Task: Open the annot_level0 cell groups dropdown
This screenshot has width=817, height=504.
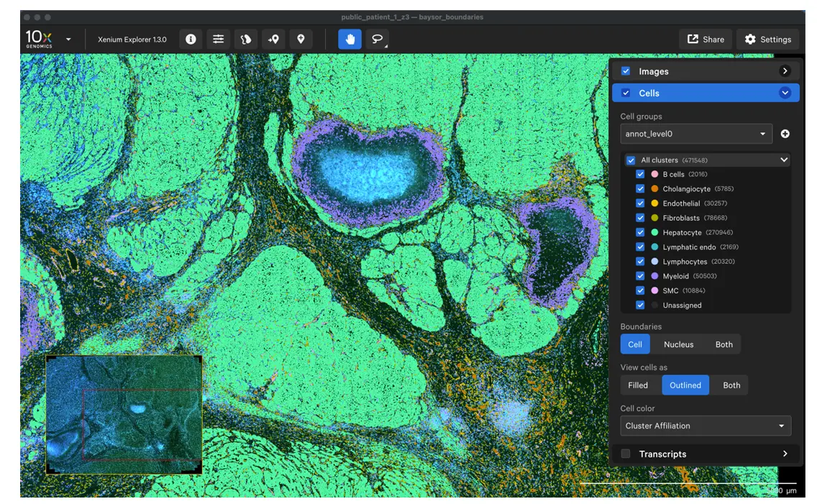Action: (x=696, y=134)
